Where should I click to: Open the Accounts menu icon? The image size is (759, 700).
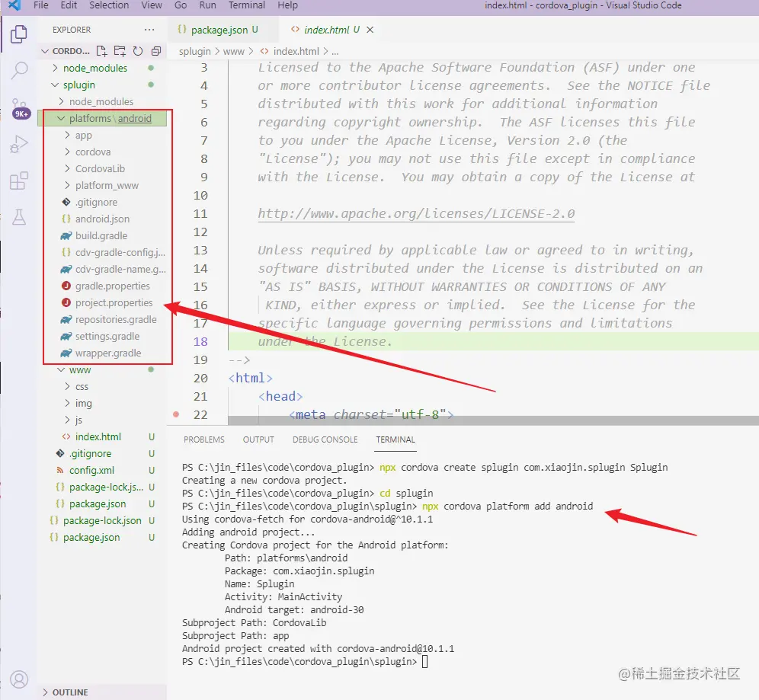pos(19,679)
